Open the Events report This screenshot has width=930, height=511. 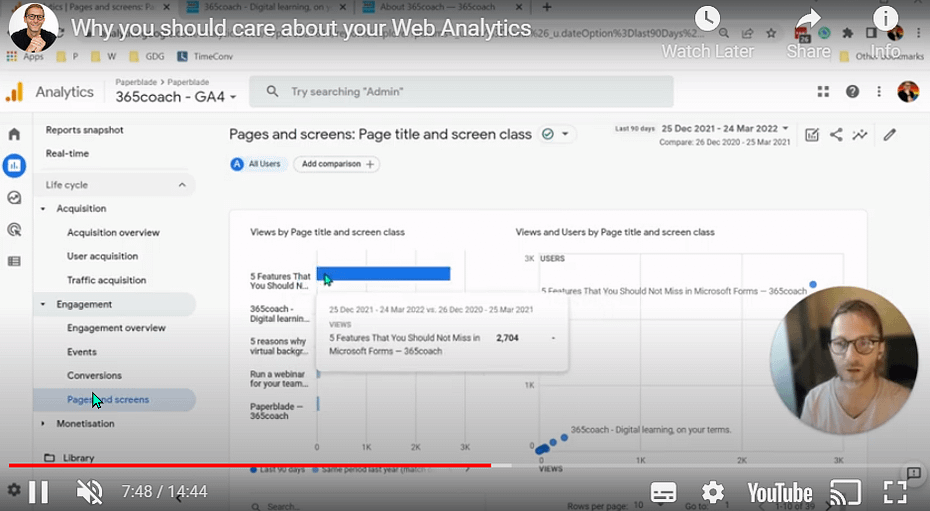point(82,352)
